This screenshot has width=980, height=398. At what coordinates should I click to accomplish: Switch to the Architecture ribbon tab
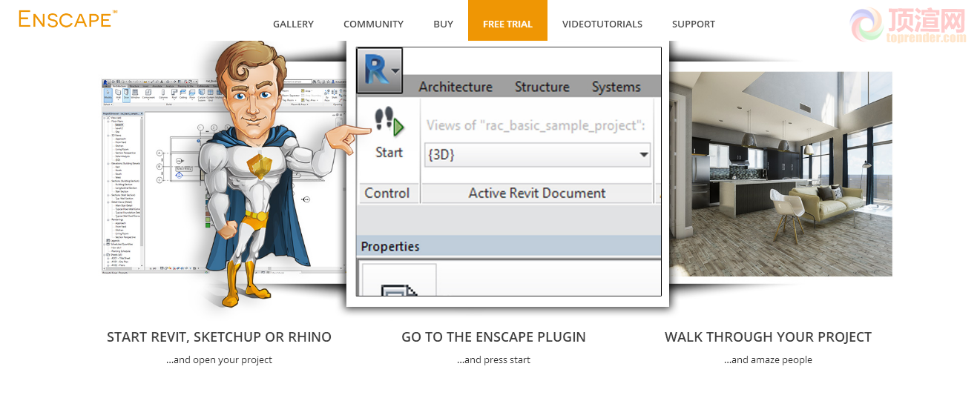[456, 87]
